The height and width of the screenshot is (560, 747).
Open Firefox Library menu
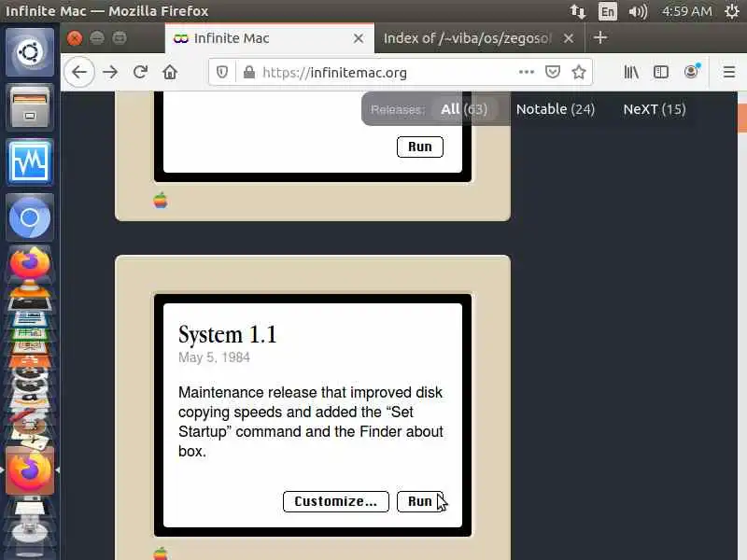point(631,73)
